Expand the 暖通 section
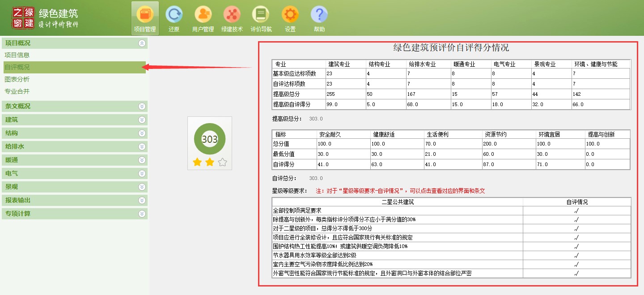This screenshot has width=644, height=295. tap(74, 160)
